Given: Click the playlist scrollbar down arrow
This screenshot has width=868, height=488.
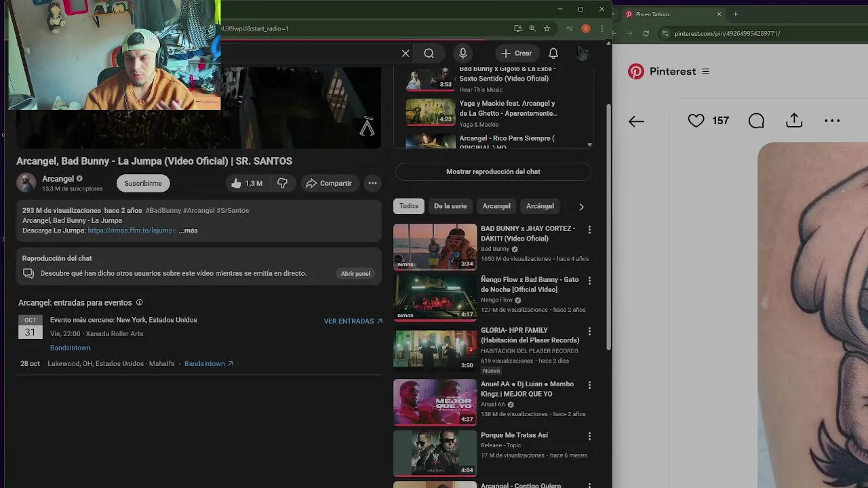Looking at the screenshot, I should click(589, 144).
